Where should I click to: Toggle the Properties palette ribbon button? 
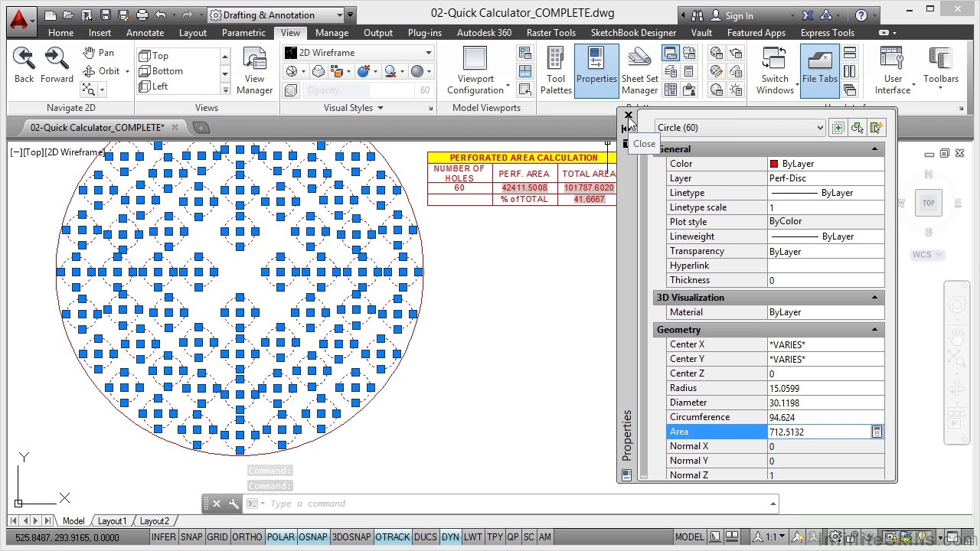click(596, 71)
